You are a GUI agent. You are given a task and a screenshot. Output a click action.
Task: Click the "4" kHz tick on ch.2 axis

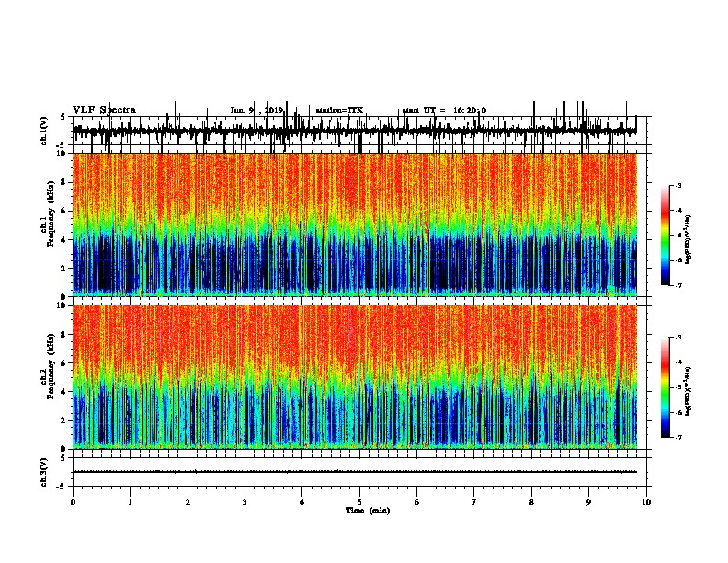click(63, 392)
